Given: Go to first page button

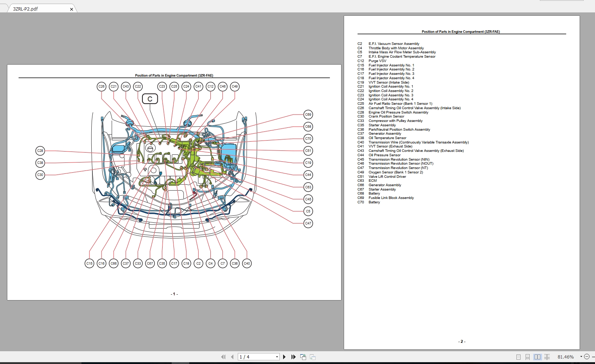Looking at the screenshot, I should click(x=223, y=357).
